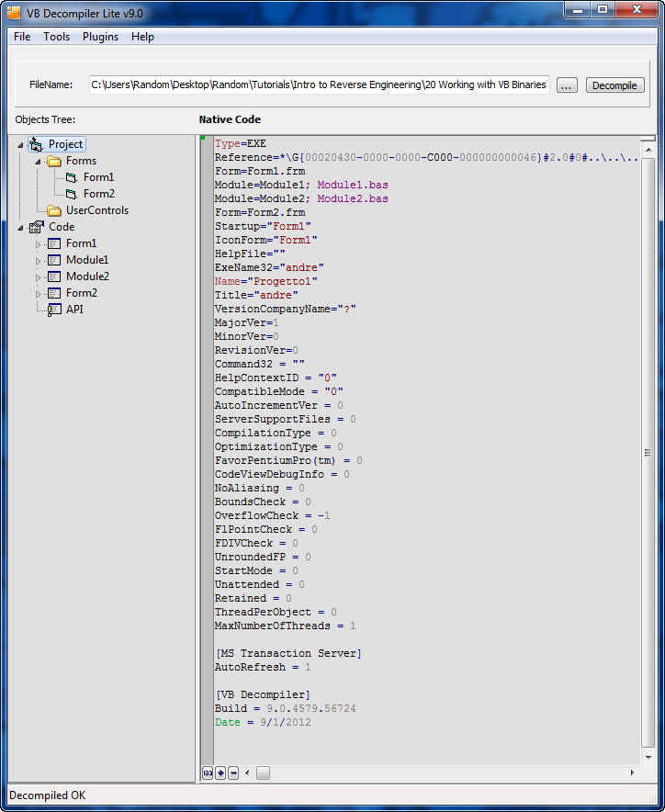Select the Module1 label
Viewport: 665px width, 812px height.
click(87, 260)
